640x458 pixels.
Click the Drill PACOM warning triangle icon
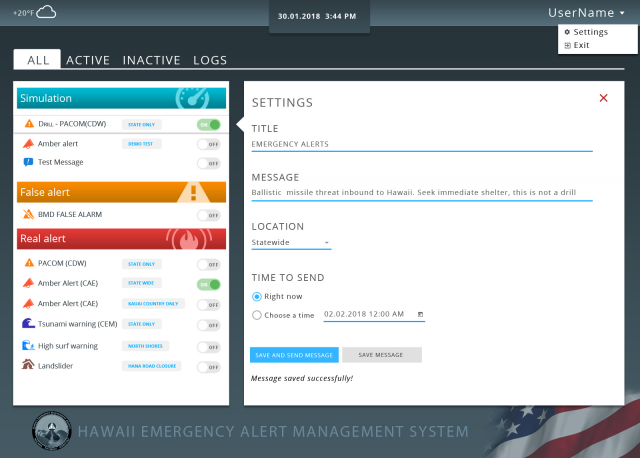[x=29, y=123]
